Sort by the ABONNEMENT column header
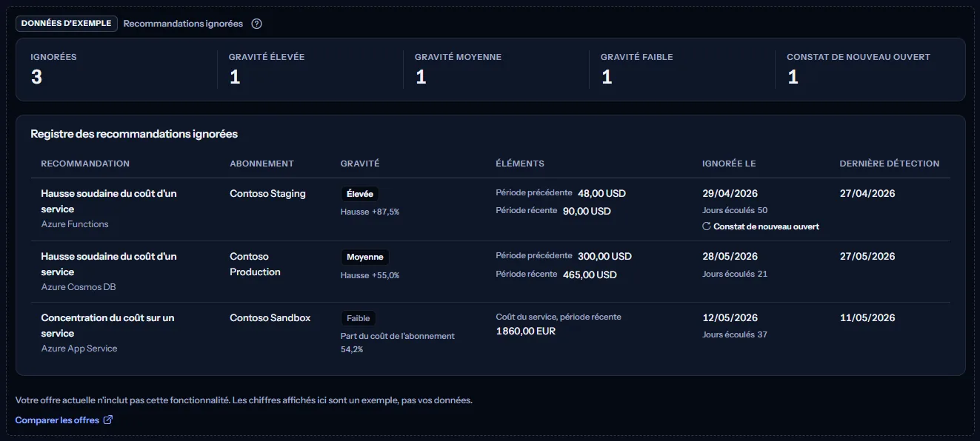 point(261,164)
